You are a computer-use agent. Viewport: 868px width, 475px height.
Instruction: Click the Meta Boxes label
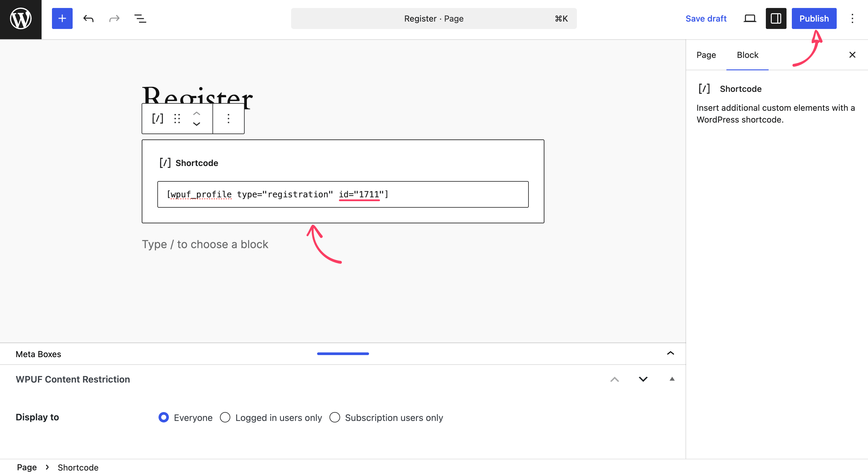(x=38, y=354)
